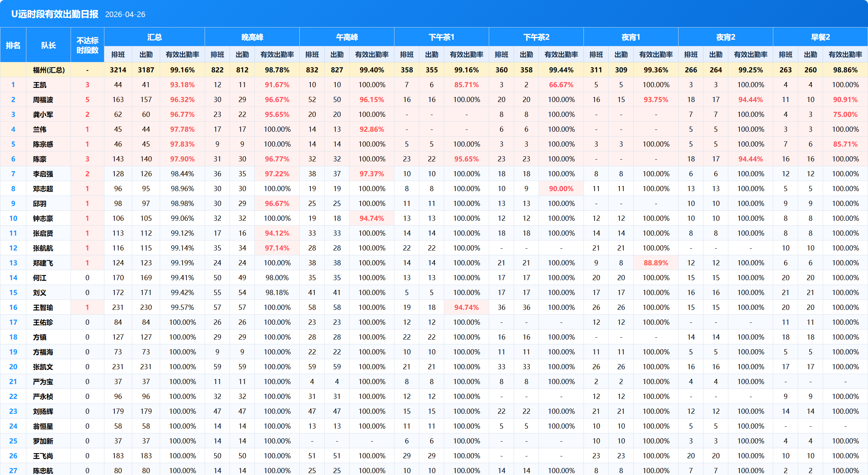Click 排班 subheader under 晚高峰
This screenshot has width=868, height=475.
(x=217, y=55)
